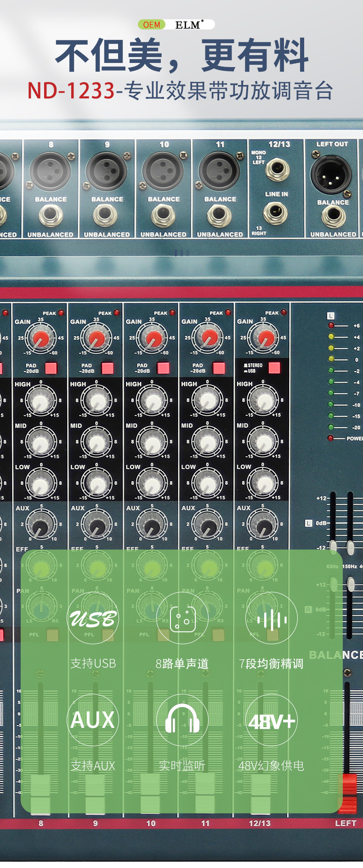Click channel 10 red GAIN knob

(x=153, y=339)
